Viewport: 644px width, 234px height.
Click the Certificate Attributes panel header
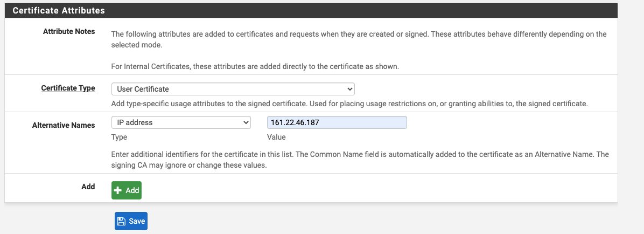click(x=311, y=11)
